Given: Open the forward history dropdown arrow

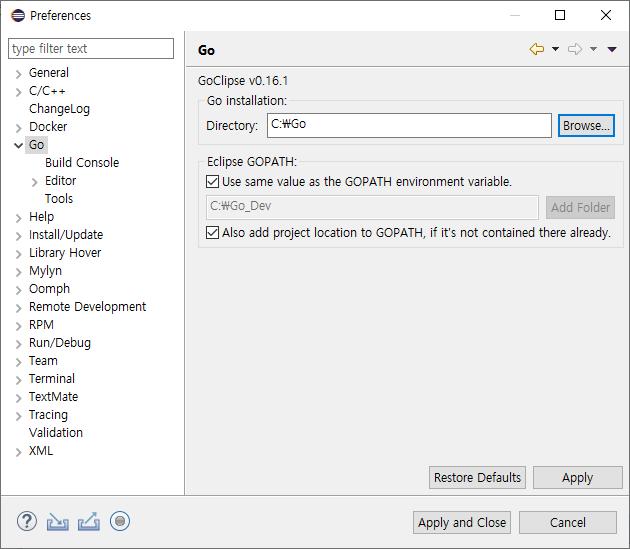Looking at the screenshot, I should pos(593,49).
